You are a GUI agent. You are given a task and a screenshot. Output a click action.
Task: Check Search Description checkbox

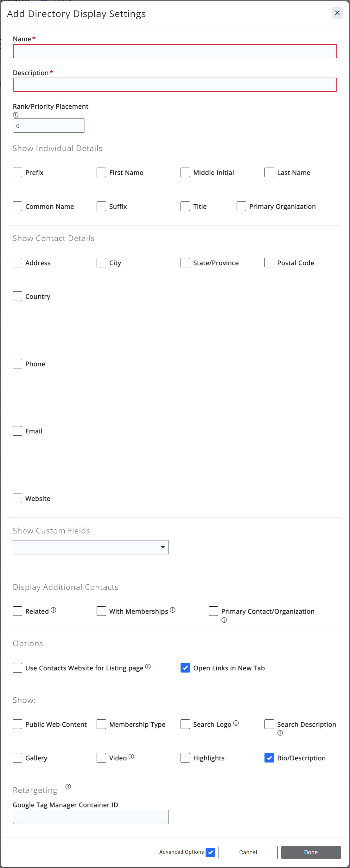coord(269,724)
